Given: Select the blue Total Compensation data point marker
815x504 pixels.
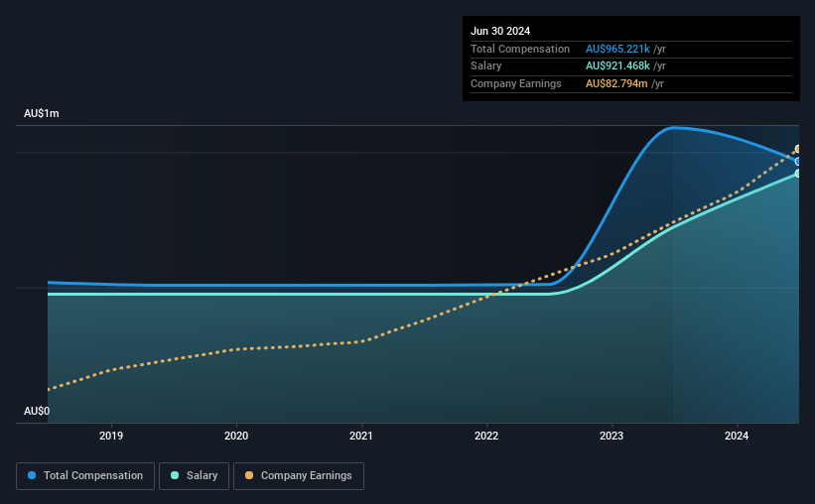Looking at the screenshot, I should 797,162.
